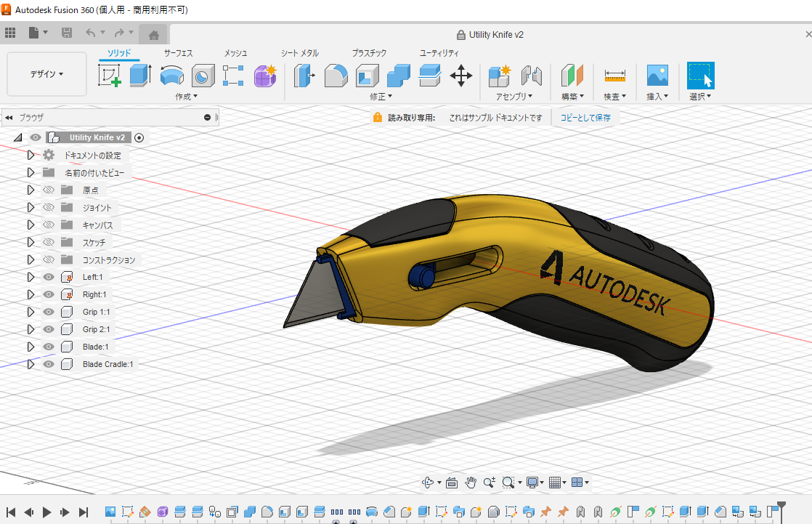Show the Sketch (スケッチ) folder
The width and height of the screenshot is (812, 524).
point(49,242)
